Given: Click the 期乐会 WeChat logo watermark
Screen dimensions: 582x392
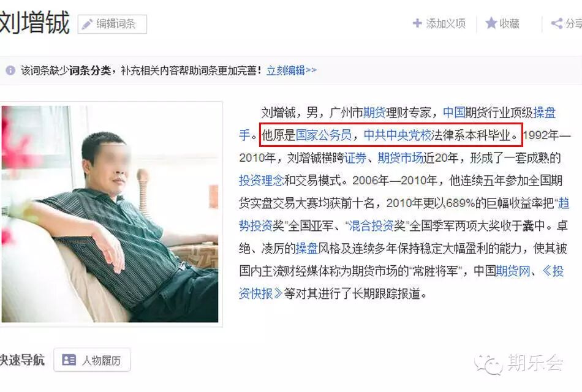Looking at the screenshot, I should click(x=488, y=364).
